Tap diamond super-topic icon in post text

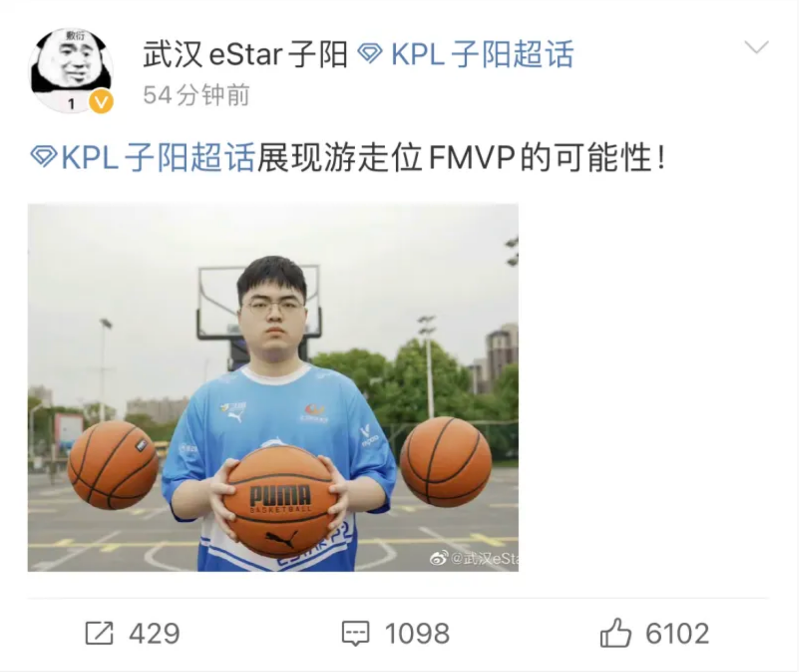pos(44,157)
